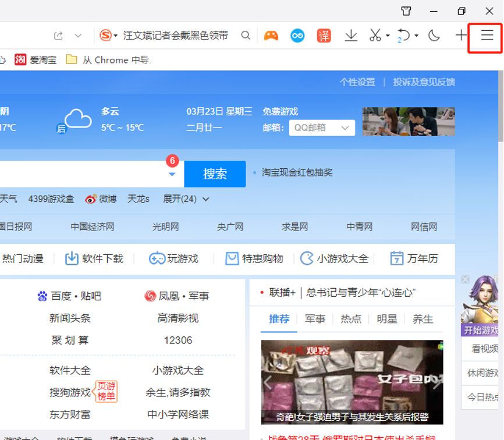Screen dimensions: 504x440
Task: Open 从 Chrome 中导入 bookmarks folder
Action: coord(108,59)
